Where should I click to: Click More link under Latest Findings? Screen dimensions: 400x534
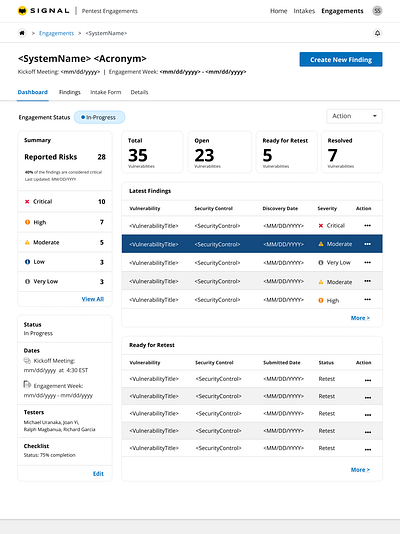[x=360, y=318]
